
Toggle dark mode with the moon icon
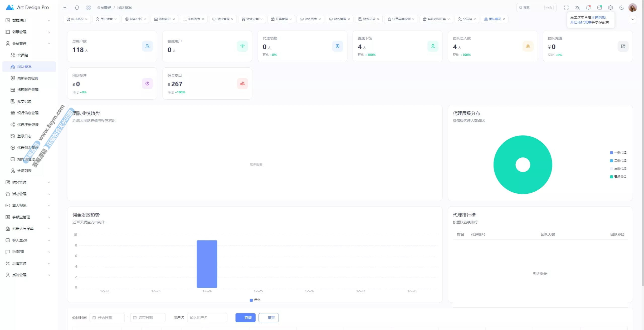[x=622, y=8]
